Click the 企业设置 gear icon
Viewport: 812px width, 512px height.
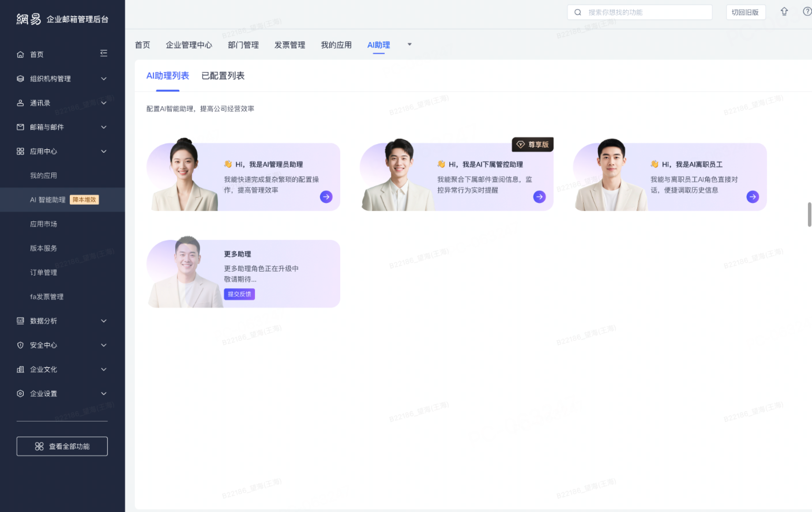pos(20,394)
